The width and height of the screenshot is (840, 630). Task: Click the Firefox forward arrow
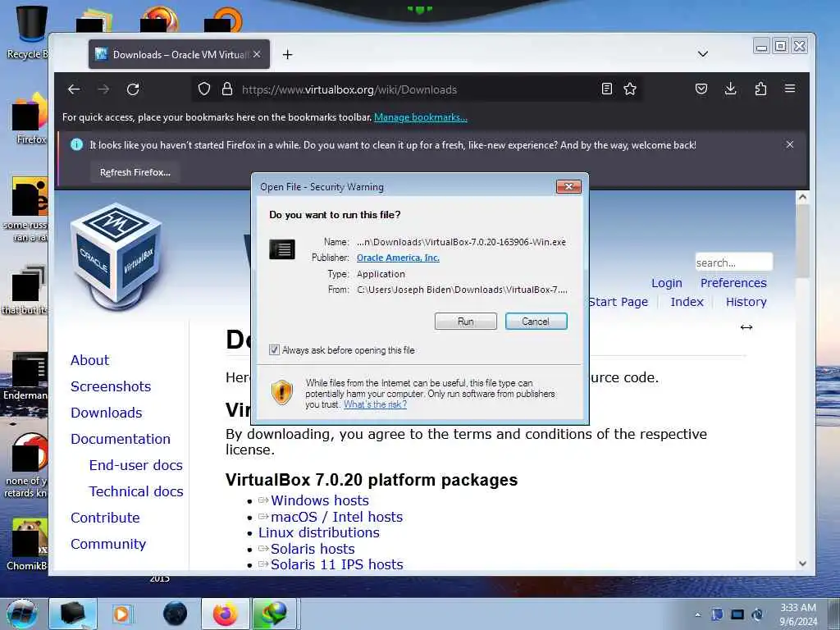[x=103, y=89]
